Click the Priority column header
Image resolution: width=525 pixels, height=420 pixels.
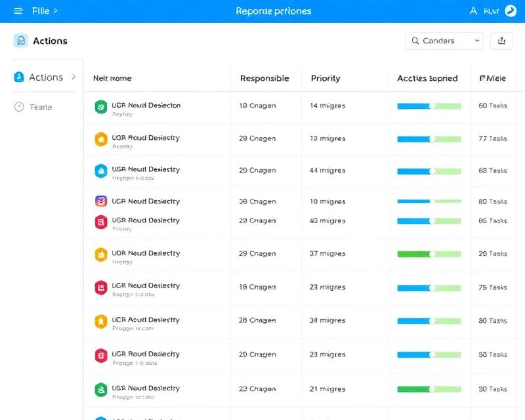pos(325,78)
